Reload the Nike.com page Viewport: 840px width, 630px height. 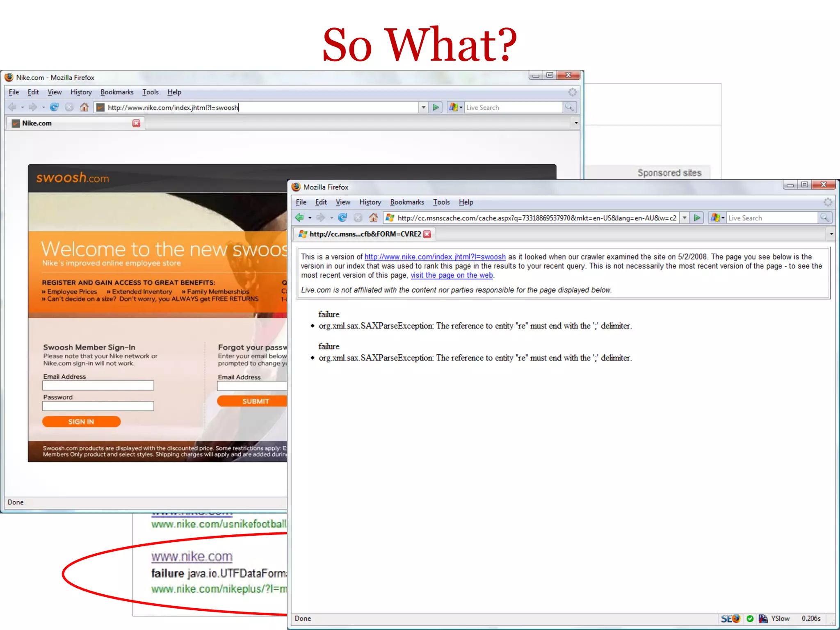(54, 107)
